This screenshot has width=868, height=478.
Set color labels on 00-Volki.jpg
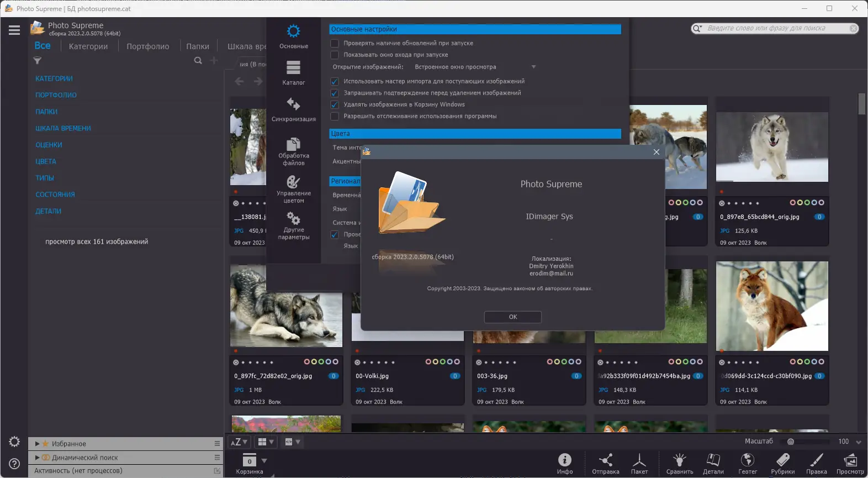tap(443, 362)
